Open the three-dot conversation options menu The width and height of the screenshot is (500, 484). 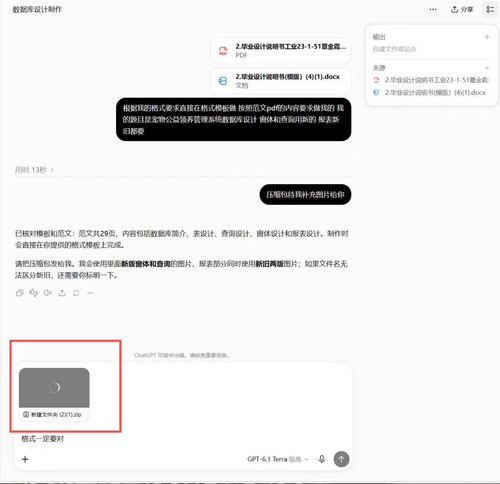tap(433, 9)
